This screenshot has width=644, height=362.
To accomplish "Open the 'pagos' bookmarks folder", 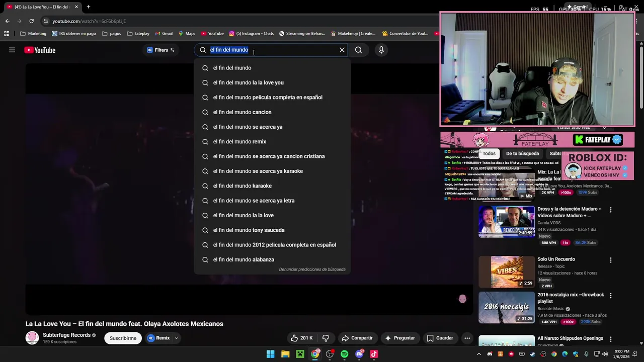I will (111, 34).
